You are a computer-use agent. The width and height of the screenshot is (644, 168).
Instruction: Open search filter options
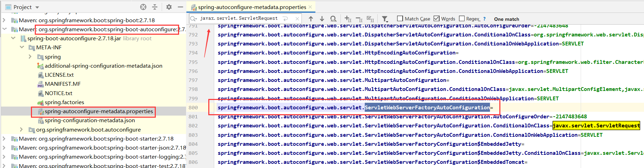tap(385, 19)
